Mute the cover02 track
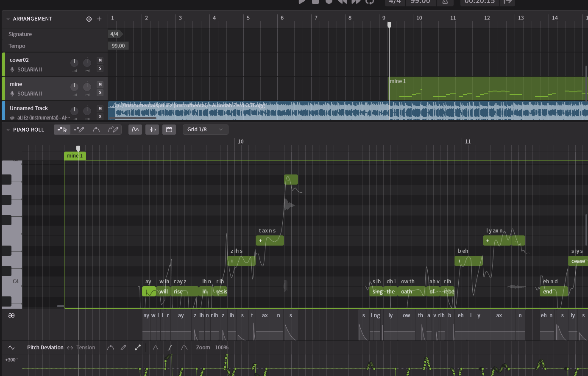Viewport: 588px width, 376px height. click(100, 61)
